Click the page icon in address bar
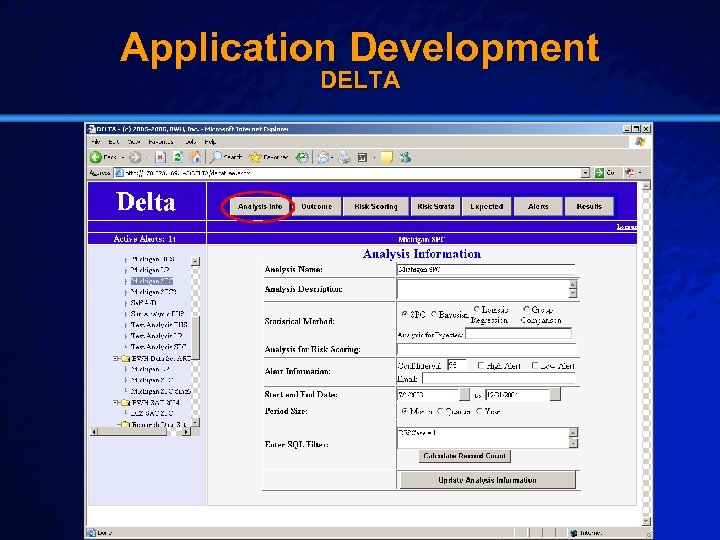 [x=119, y=173]
